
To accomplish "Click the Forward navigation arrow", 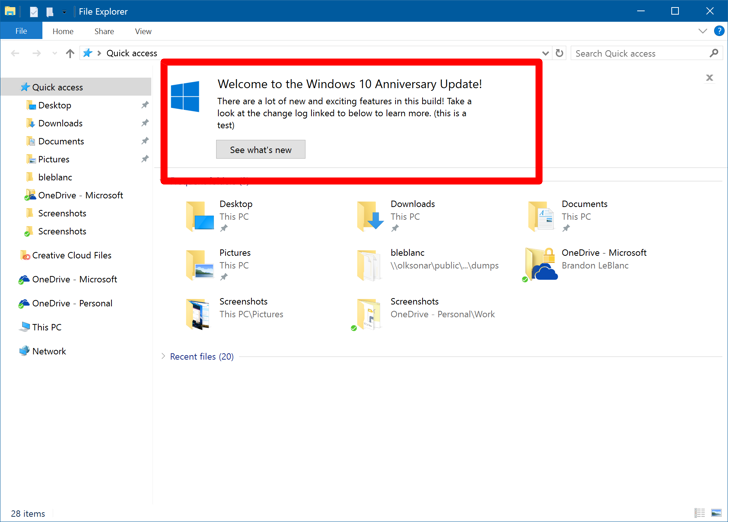I will [36, 53].
